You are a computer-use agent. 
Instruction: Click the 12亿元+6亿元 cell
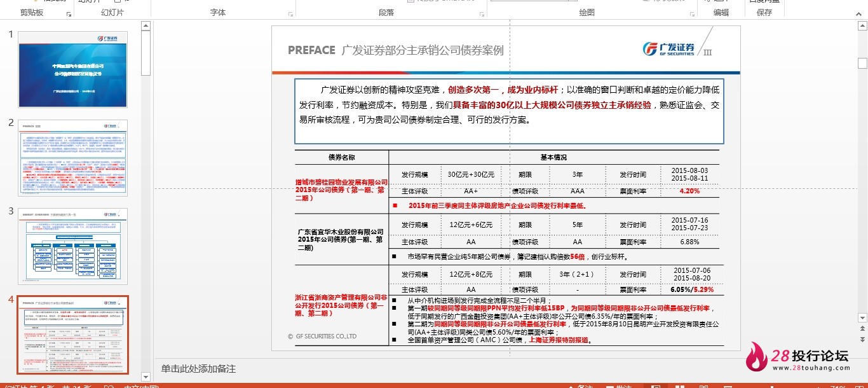coord(471,225)
